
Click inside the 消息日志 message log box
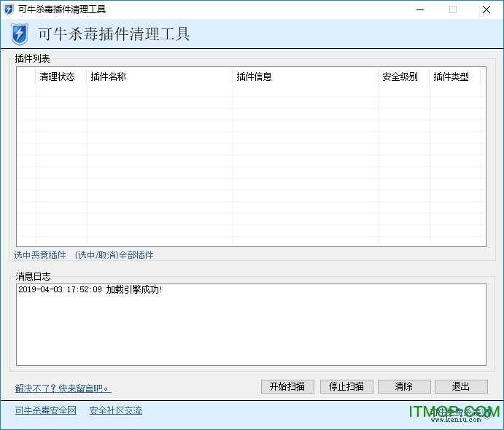pos(251,324)
